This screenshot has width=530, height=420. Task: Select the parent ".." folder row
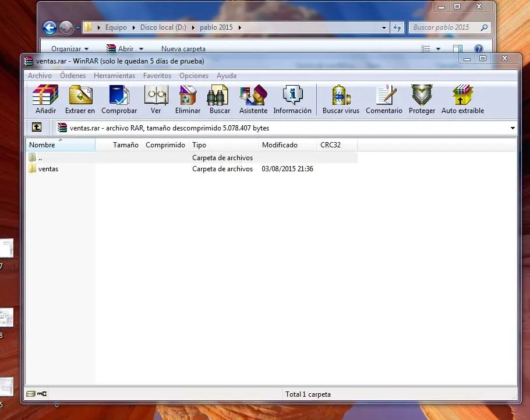(191, 158)
